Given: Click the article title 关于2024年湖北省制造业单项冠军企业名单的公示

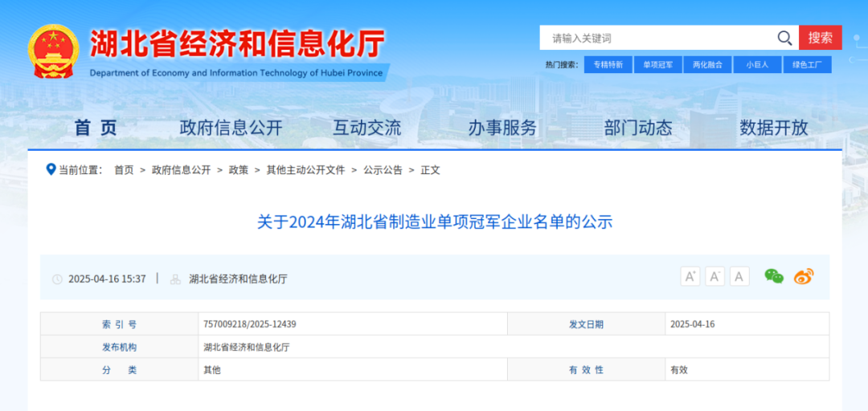Looking at the screenshot, I should point(435,222).
